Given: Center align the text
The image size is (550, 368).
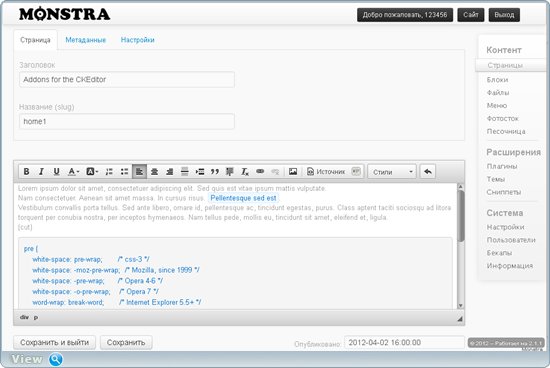Looking at the screenshot, I should [154, 172].
